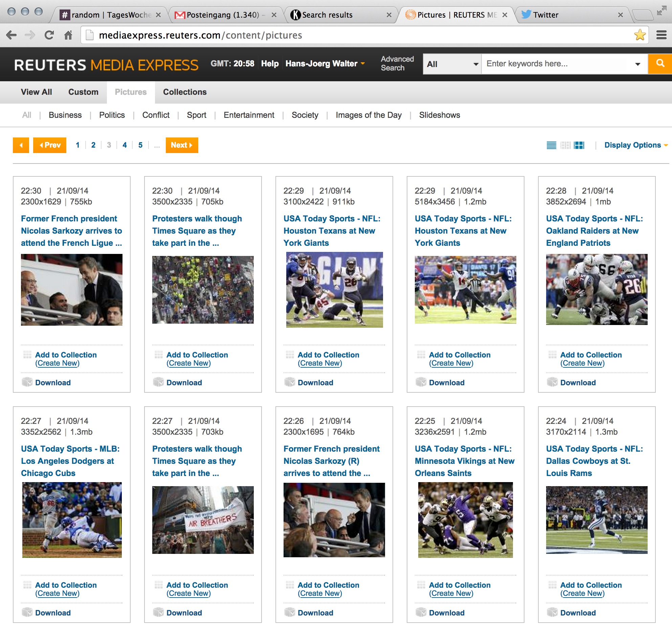The height and width of the screenshot is (627, 672).
Task: Go to results page 5
Action: click(x=140, y=145)
